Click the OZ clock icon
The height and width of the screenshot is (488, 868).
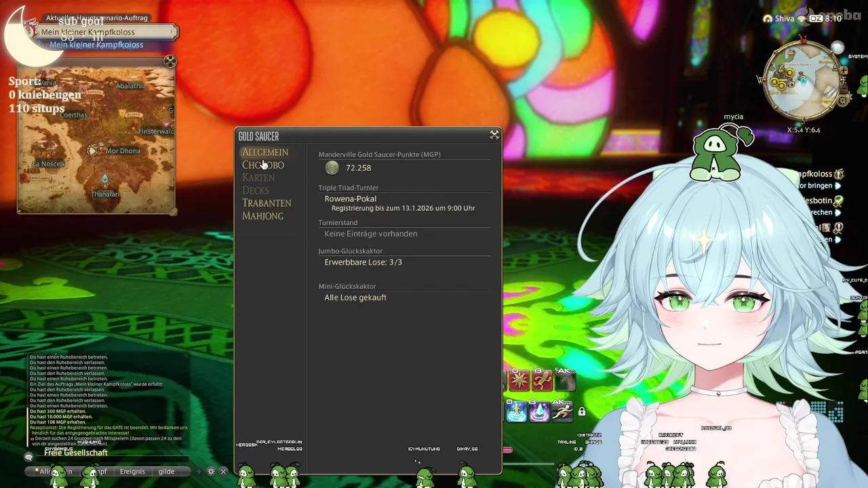[x=816, y=19]
